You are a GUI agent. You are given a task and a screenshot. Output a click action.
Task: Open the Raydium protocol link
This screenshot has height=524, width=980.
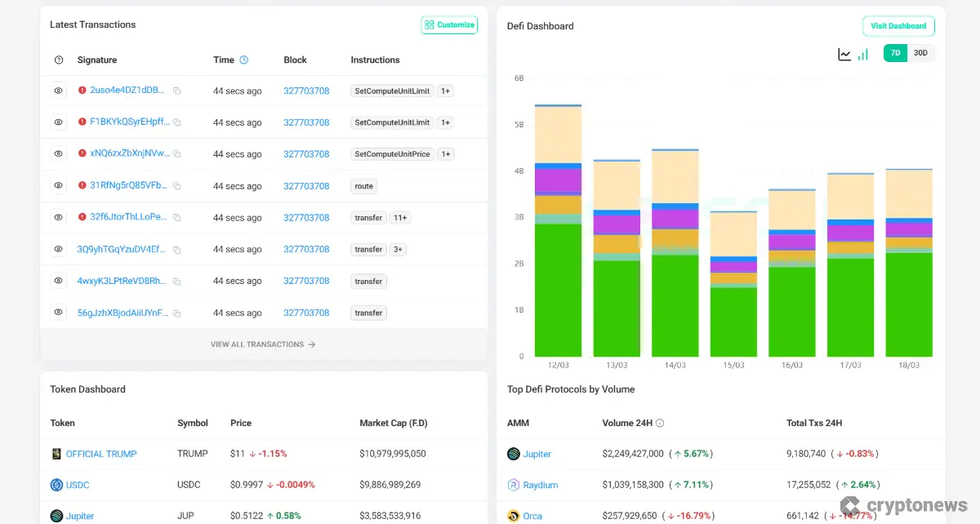pyautogui.click(x=541, y=485)
